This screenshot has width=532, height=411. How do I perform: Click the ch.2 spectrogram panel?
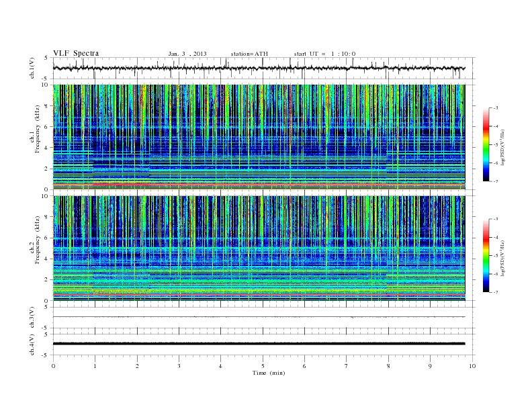tap(259, 248)
